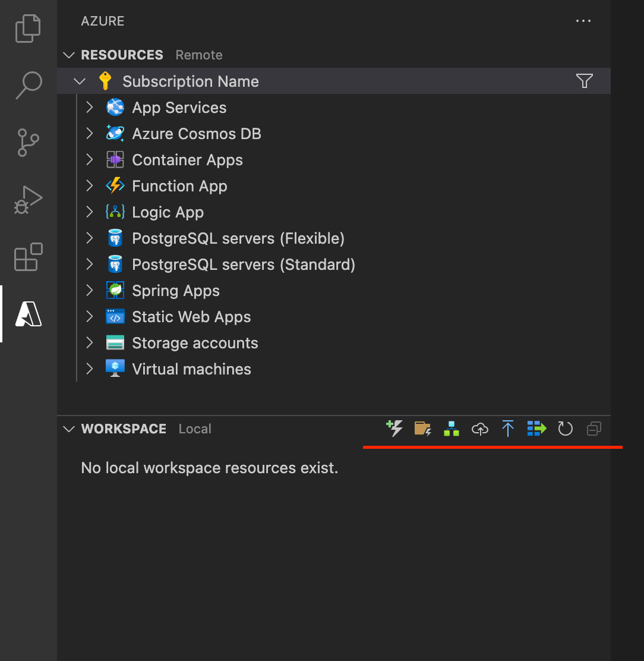Collapse the Subscription Name node
This screenshot has height=661, width=644.
pos(79,81)
